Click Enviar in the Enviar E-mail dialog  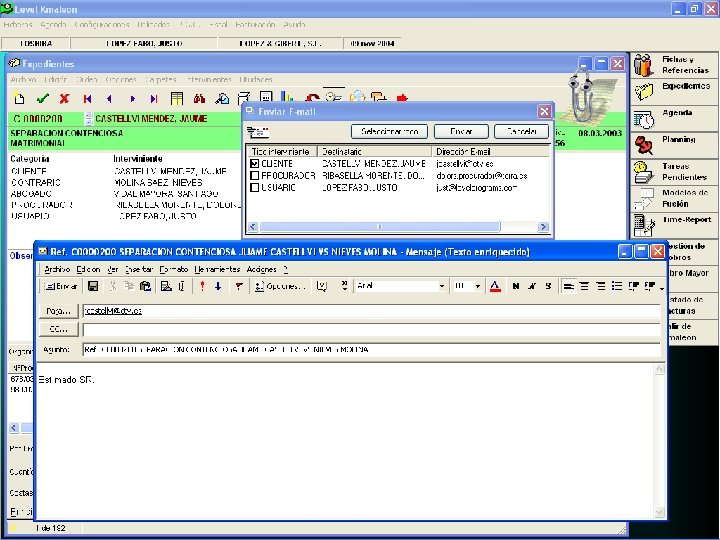pyautogui.click(x=461, y=131)
